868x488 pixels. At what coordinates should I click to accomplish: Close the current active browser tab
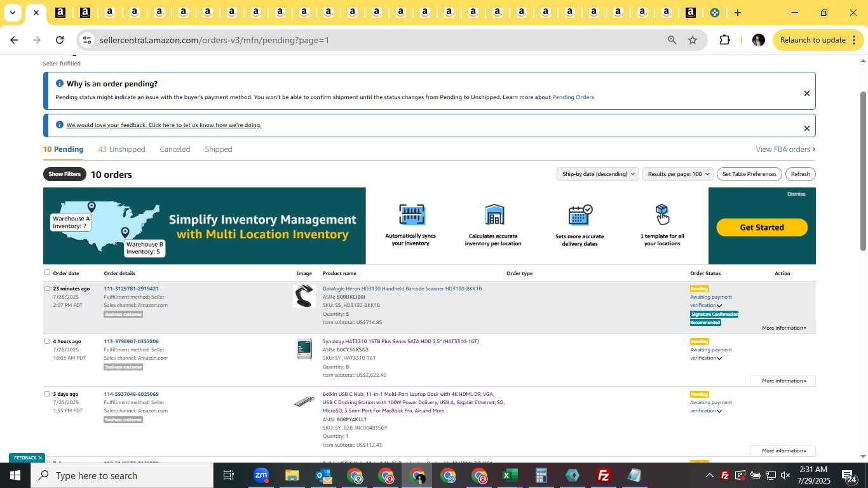click(x=36, y=13)
